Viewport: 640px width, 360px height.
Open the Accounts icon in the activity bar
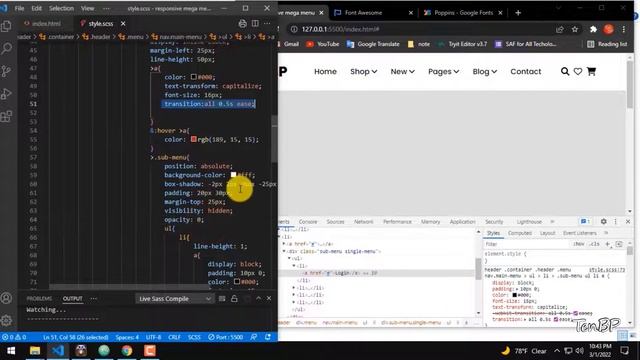point(7,298)
